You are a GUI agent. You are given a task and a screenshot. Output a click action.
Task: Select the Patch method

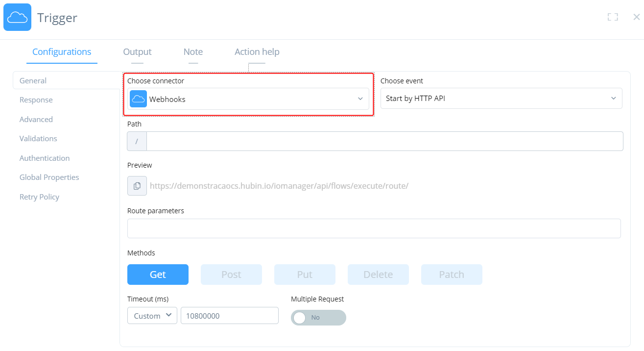point(451,274)
